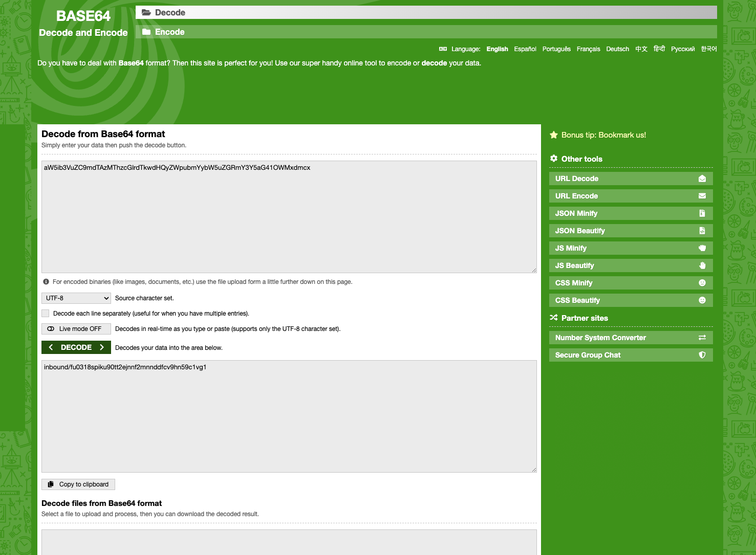
Task: Open the UTF-8 character set dropdown
Action: pos(76,298)
